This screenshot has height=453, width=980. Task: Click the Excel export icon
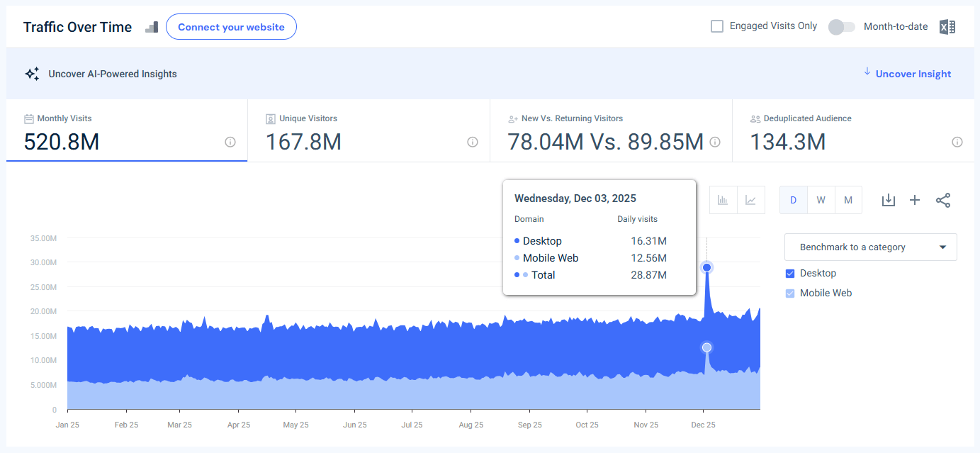(x=947, y=26)
